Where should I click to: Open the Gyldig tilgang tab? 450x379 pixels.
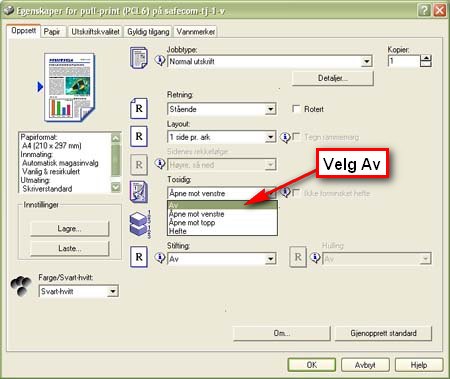click(x=148, y=32)
